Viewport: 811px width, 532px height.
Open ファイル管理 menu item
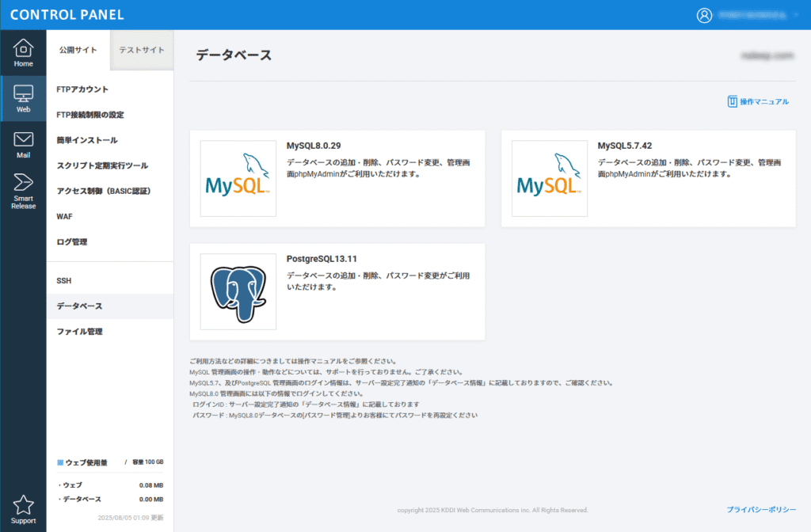80,332
